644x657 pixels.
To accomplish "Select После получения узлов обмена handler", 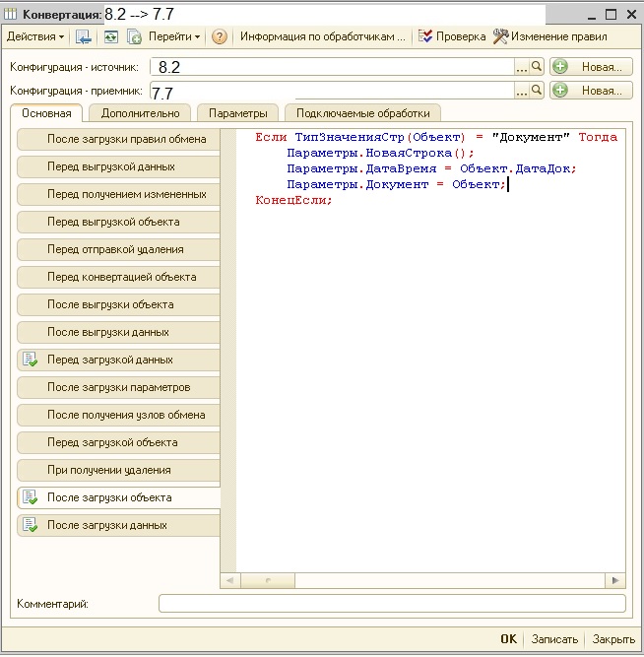I will [118, 416].
